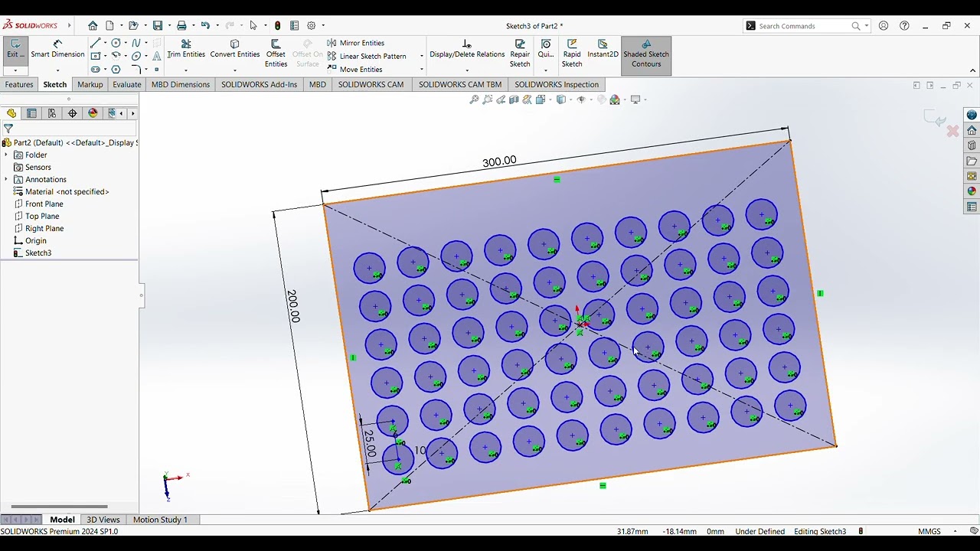Click the Rapid Sketch tool
The width and height of the screenshot is (980, 551).
(x=572, y=54)
